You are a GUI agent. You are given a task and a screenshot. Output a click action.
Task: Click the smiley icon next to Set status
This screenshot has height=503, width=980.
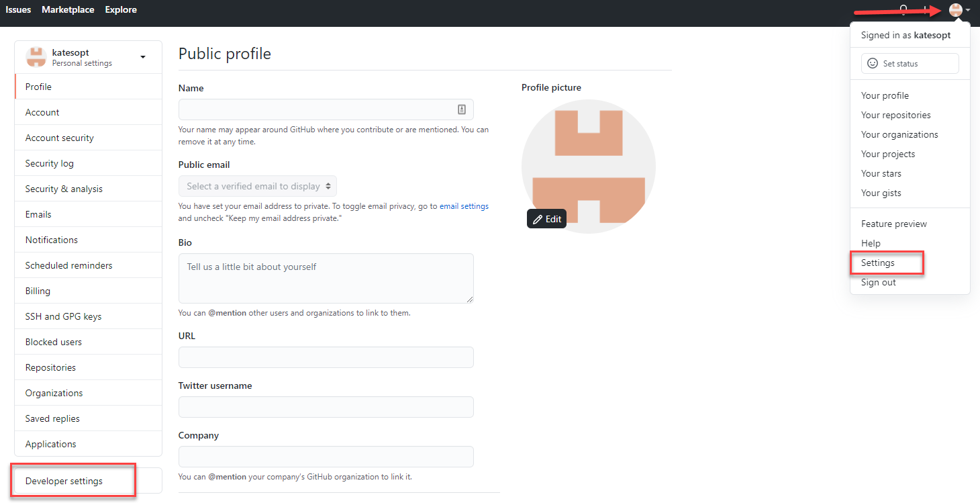coord(872,63)
